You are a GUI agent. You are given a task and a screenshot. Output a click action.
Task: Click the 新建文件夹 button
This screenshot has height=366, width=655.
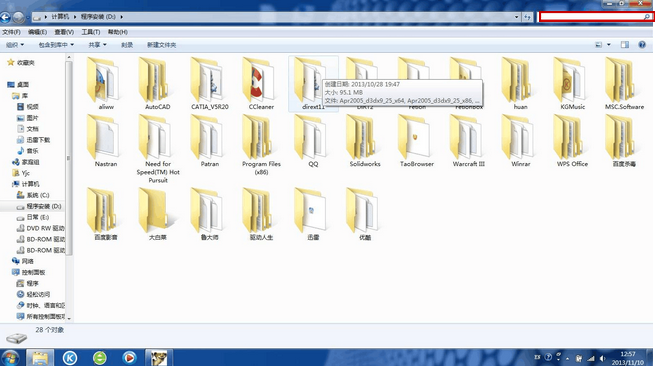[x=161, y=45]
